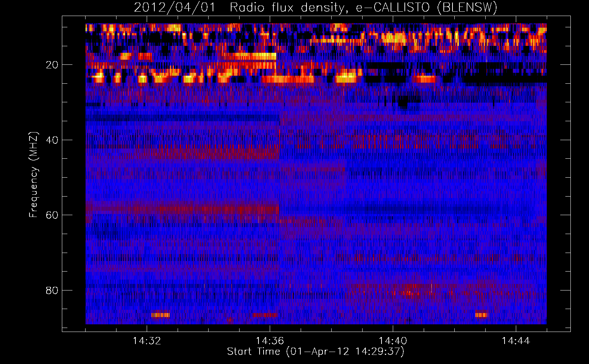Click the 14:40 time tick label
Image resolution: width=589 pixels, height=364 pixels.
(393, 341)
